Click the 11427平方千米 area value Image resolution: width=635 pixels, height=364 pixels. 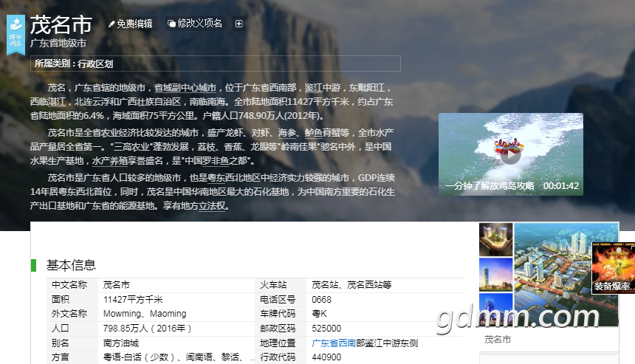pyautogui.click(x=133, y=300)
